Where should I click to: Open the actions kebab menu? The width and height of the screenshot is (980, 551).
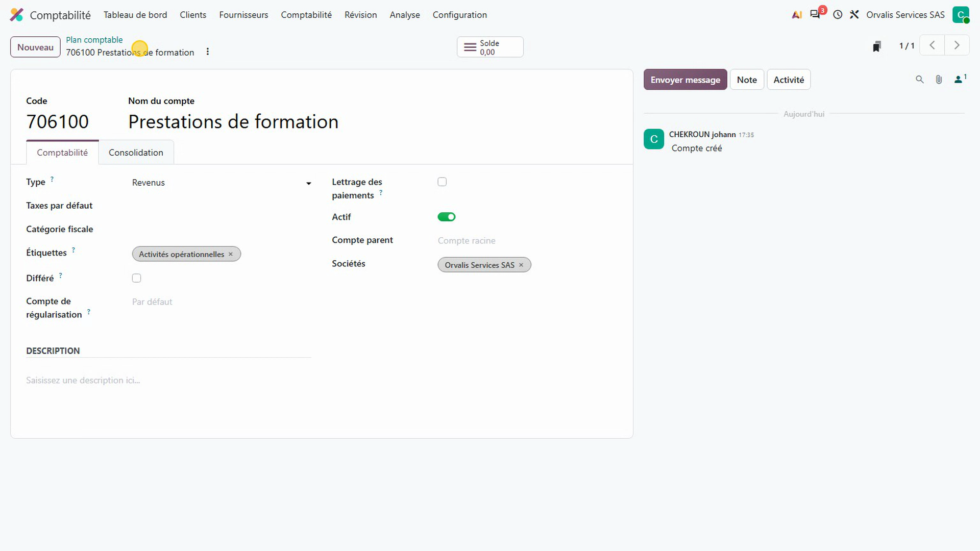tap(207, 52)
